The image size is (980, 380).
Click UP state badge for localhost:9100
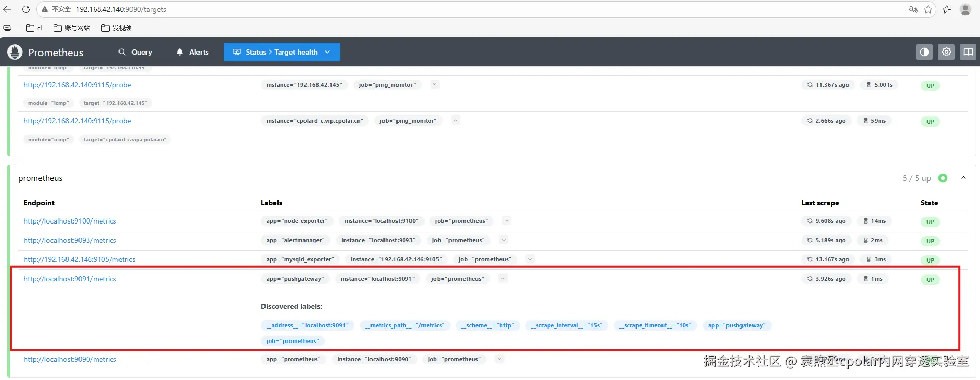(x=930, y=222)
